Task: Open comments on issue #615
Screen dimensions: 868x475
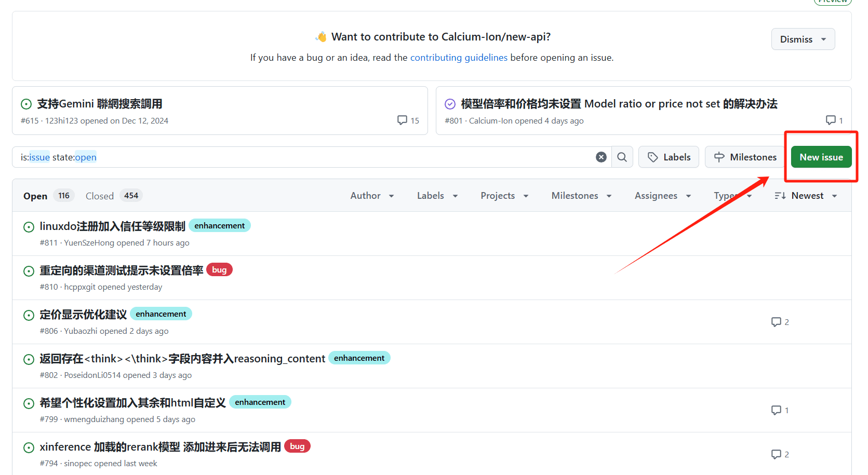Action: (408, 120)
